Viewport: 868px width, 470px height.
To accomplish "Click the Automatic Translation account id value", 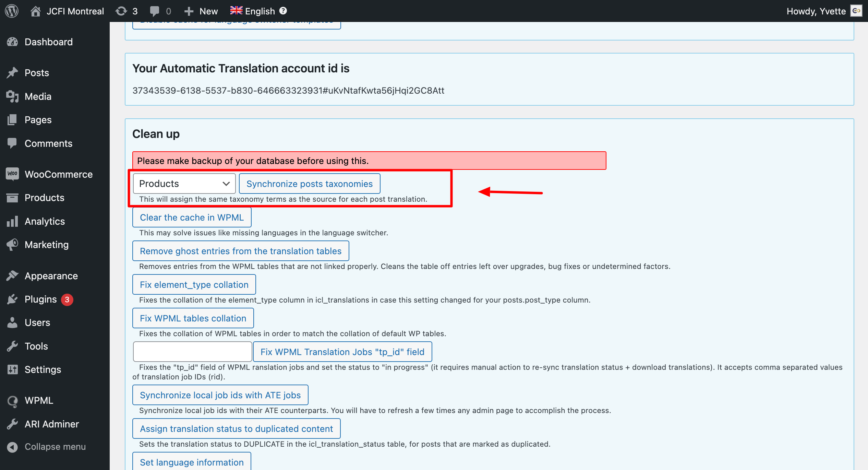I will pyautogui.click(x=288, y=91).
